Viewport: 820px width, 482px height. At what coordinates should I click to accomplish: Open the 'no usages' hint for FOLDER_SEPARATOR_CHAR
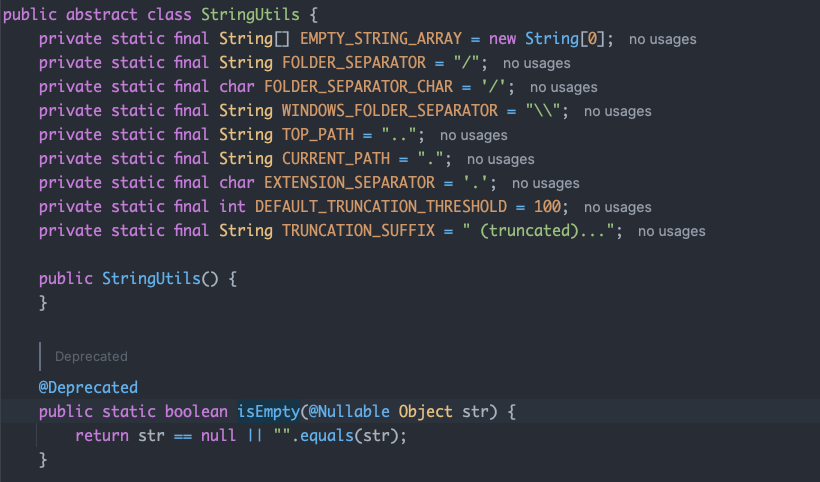point(563,87)
